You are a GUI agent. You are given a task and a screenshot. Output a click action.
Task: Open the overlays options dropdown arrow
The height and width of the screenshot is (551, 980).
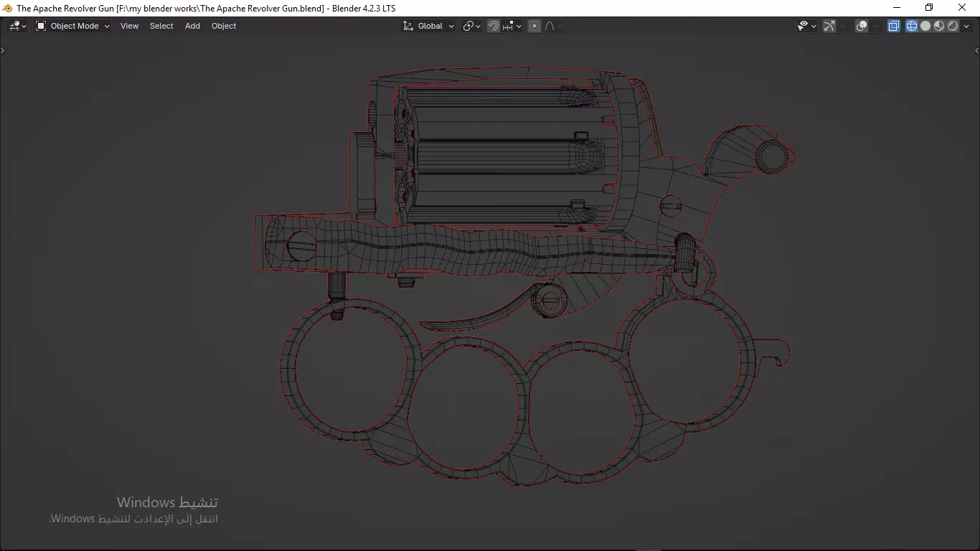click(x=875, y=26)
